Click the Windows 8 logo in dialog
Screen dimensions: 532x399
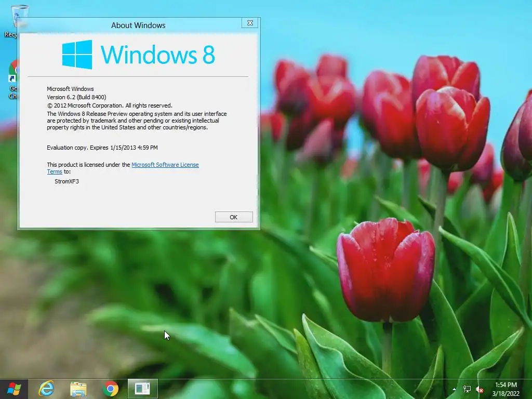(x=138, y=55)
